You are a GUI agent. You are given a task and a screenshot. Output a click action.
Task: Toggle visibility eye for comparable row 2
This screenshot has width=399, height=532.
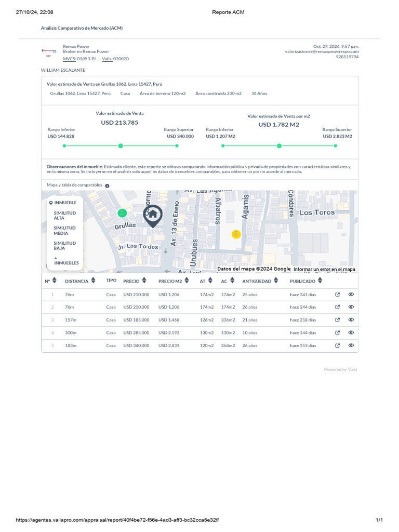pos(351,307)
